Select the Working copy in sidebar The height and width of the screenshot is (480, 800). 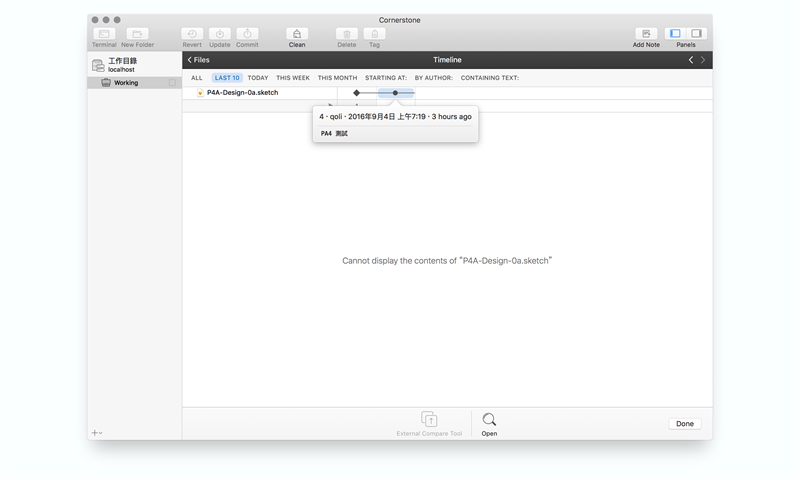click(x=125, y=83)
